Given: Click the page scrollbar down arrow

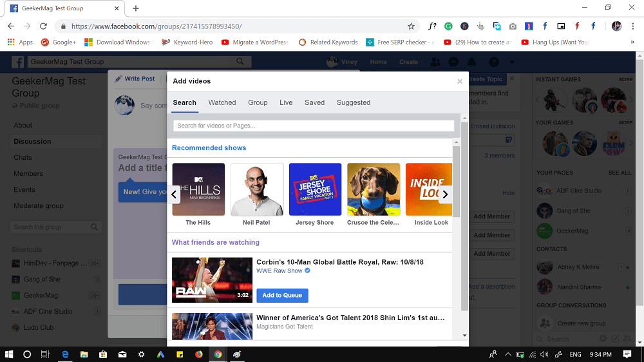Looking at the screenshot, I should pyautogui.click(x=640, y=343).
